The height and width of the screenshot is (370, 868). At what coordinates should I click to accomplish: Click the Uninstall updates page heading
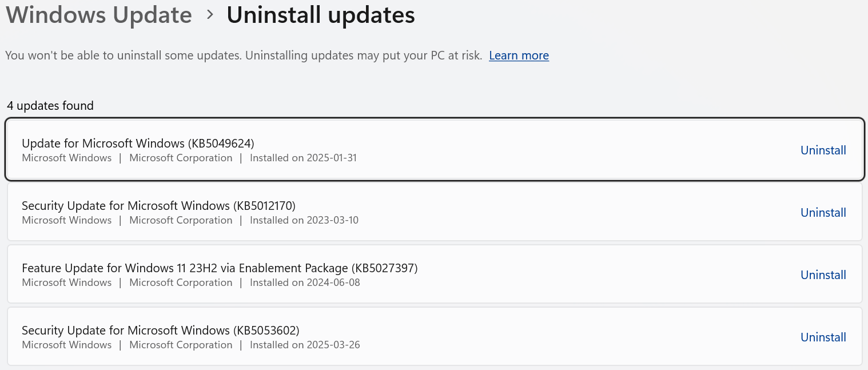[321, 15]
